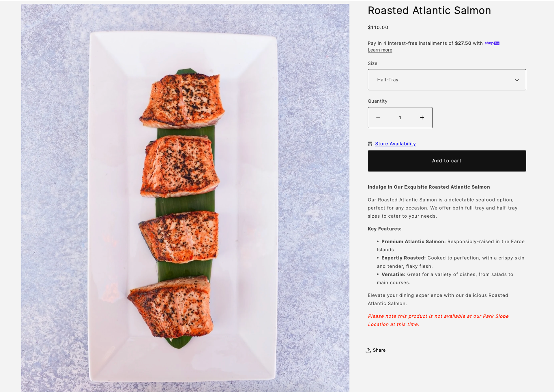
Task: Increase quantity with the plus icon
Action: (422, 118)
